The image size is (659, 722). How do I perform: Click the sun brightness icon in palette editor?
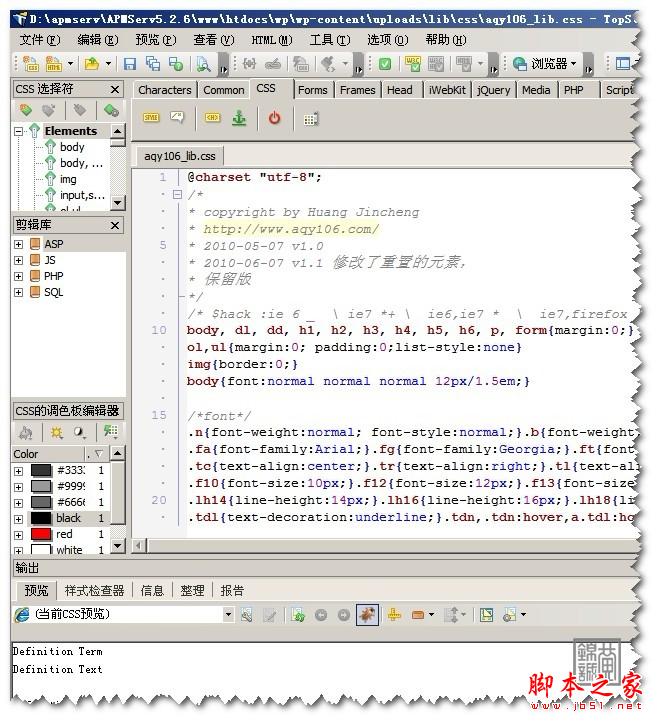[57, 433]
